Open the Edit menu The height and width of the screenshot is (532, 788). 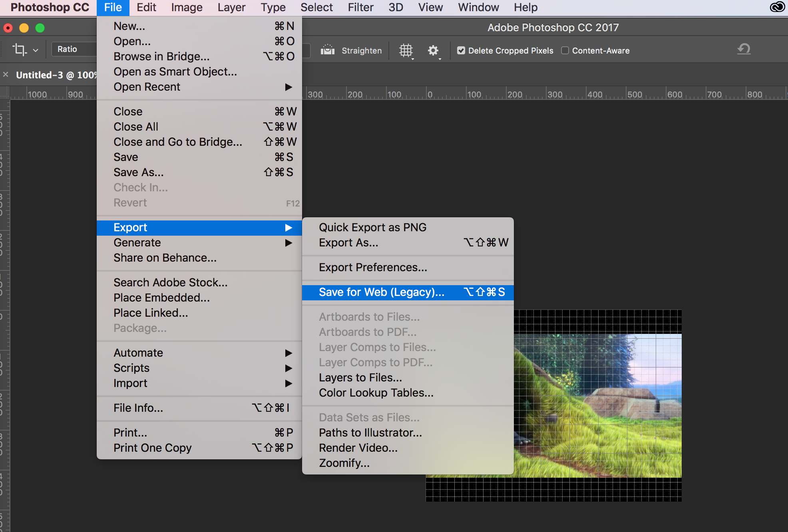pos(146,7)
